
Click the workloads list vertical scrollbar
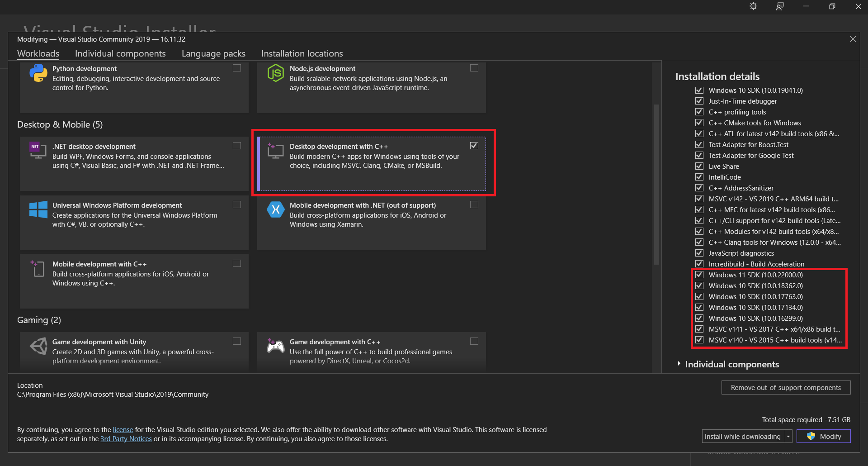click(656, 185)
